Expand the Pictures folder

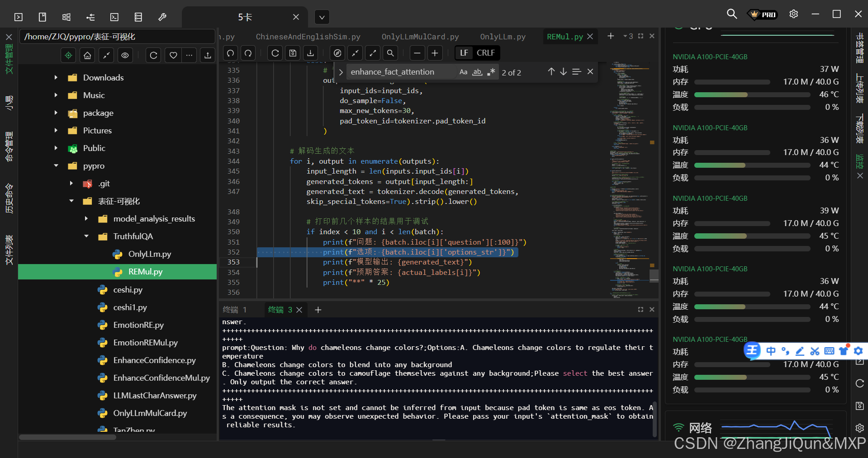coord(56,131)
